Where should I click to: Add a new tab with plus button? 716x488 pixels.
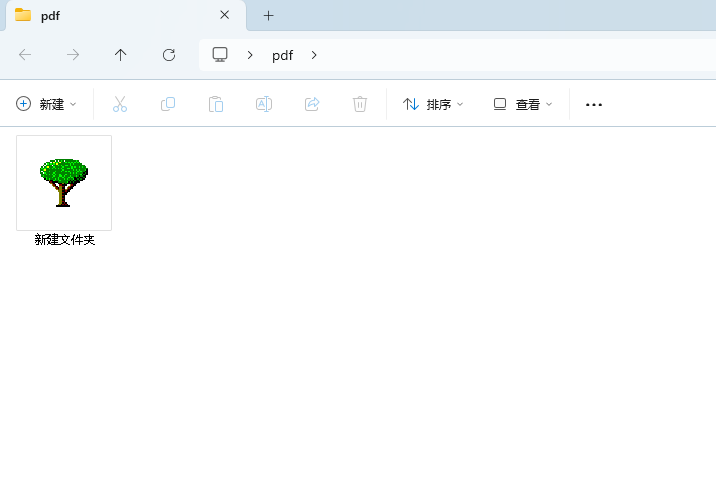pos(268,16)
